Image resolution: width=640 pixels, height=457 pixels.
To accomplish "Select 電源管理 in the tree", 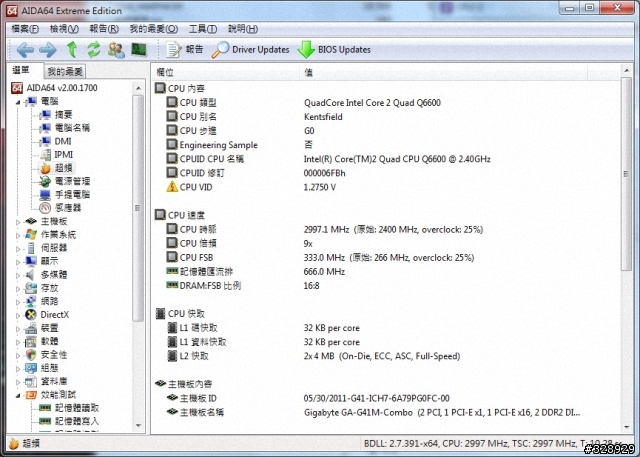I will [x=73, y=181].
